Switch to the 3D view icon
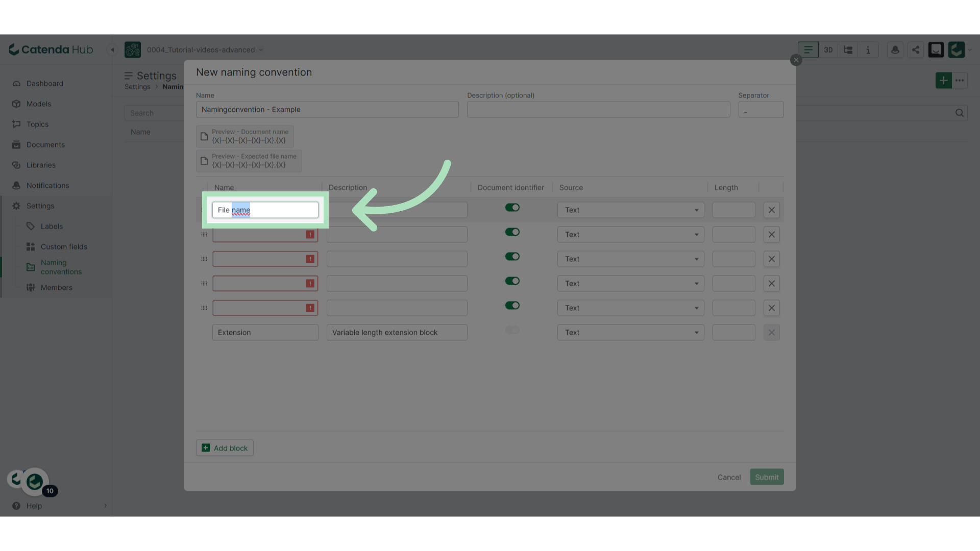Screen dimensions: 980x551 pyautogui.click(x=828, y=49)
